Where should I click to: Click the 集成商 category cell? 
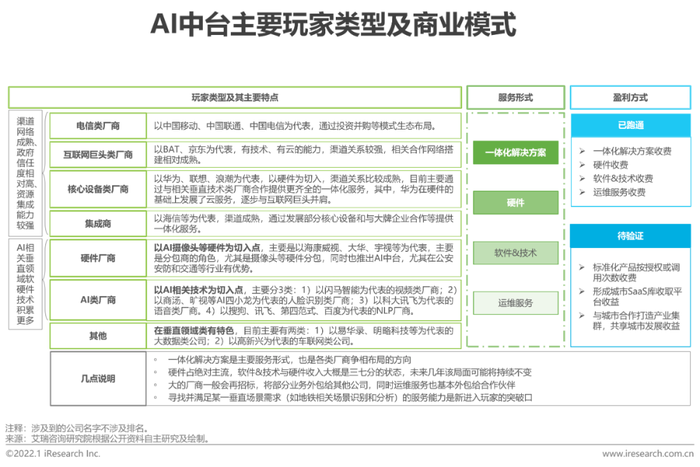tap(98, 223)
